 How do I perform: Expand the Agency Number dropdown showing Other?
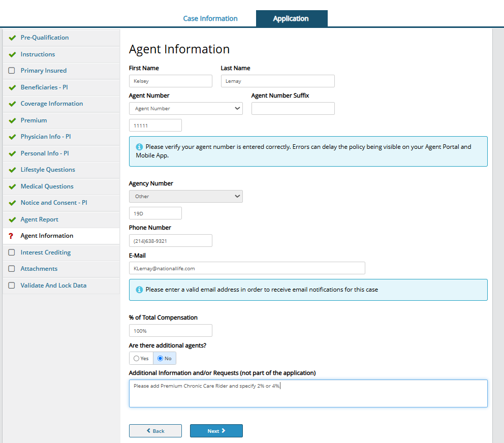pyautogui.click(x=185, y=196)
